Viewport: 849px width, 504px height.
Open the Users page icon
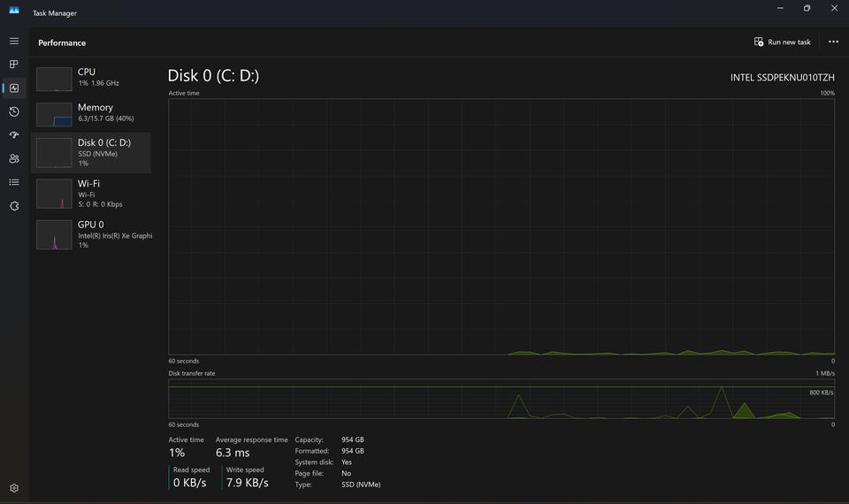click(x=14, y=158)
